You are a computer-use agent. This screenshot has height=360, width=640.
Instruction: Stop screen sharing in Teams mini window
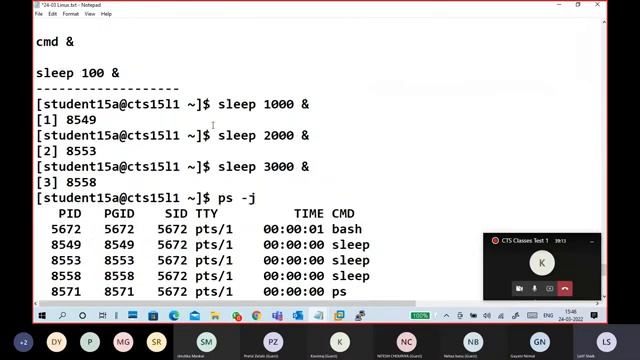pos(550,289)
